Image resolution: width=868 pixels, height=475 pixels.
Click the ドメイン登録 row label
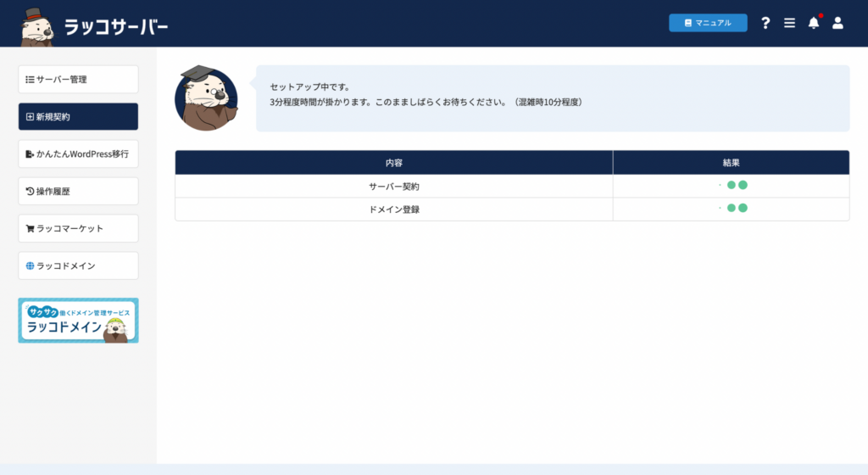pos(393,209)
